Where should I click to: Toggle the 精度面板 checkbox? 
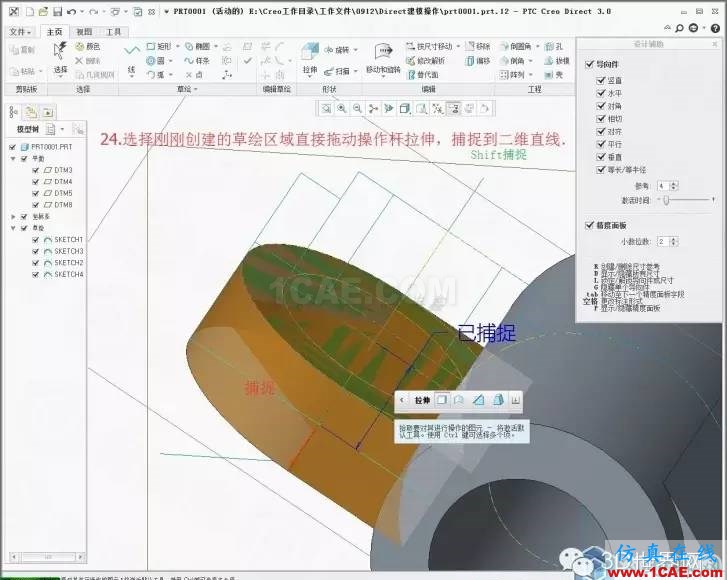(589, 225)
